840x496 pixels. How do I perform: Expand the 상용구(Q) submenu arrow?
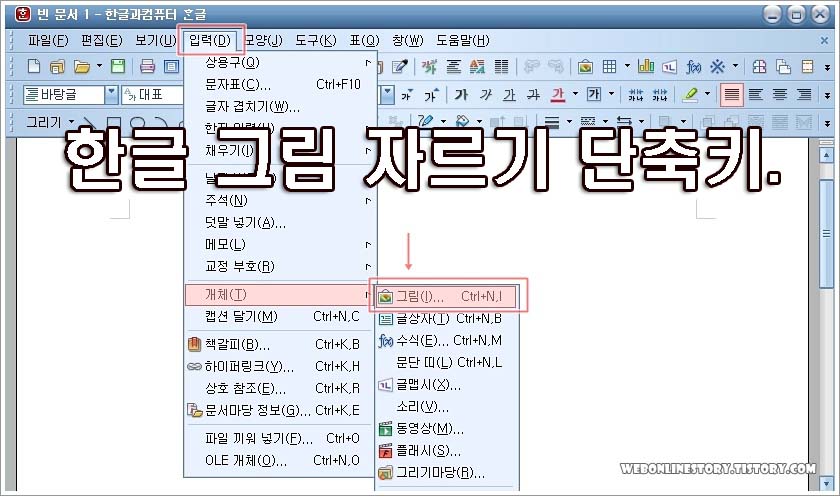click(x=368, y=63)
